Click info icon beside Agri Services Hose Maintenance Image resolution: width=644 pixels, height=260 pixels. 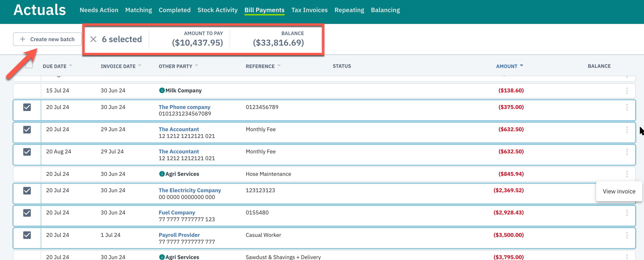[162, 174]
